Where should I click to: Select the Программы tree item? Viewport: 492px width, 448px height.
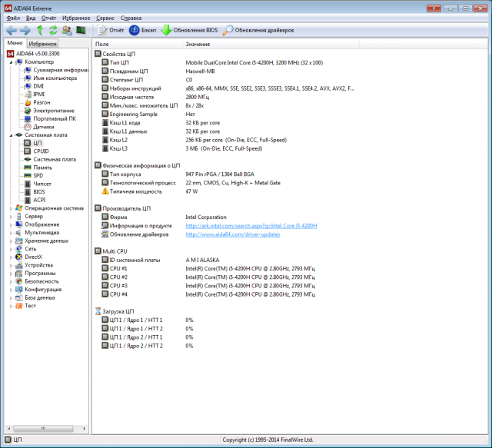coord(35,274)
